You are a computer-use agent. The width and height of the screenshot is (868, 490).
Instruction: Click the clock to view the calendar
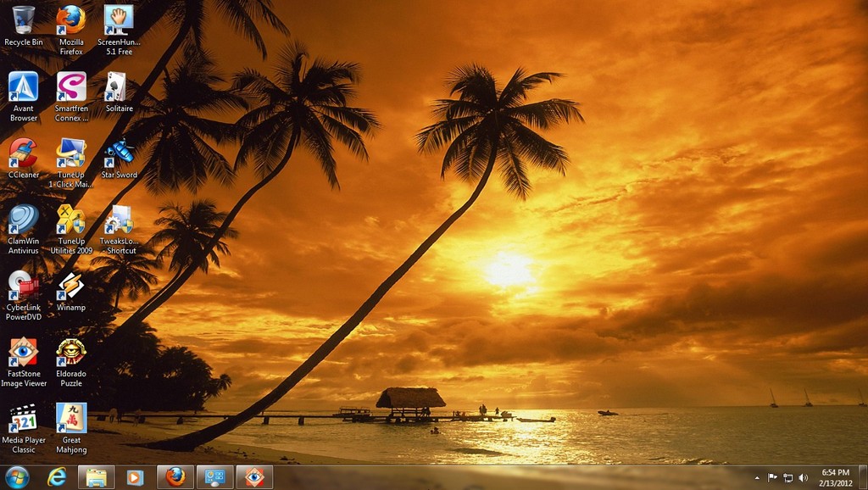[x=835, y=477]
